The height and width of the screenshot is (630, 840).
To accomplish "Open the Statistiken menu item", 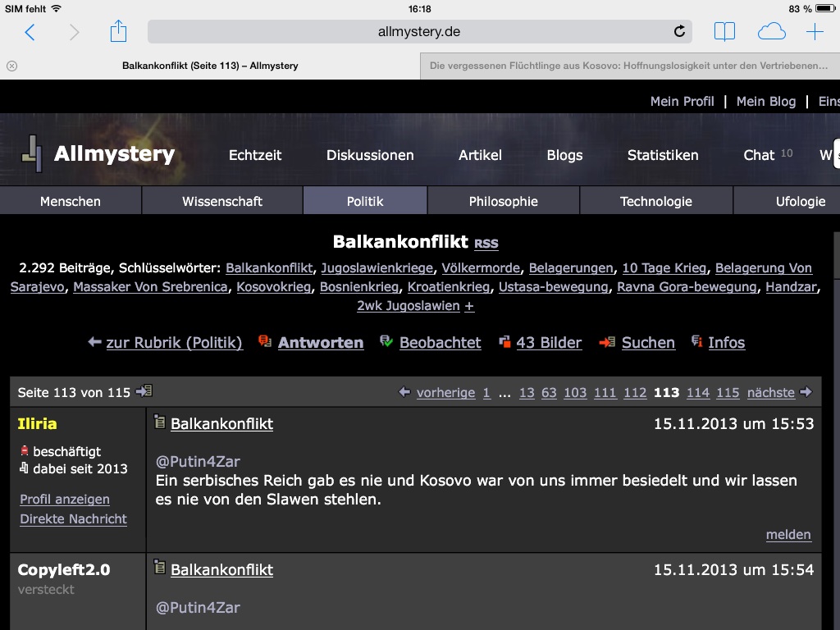I will pyautogui.click(x=663, y=155).
